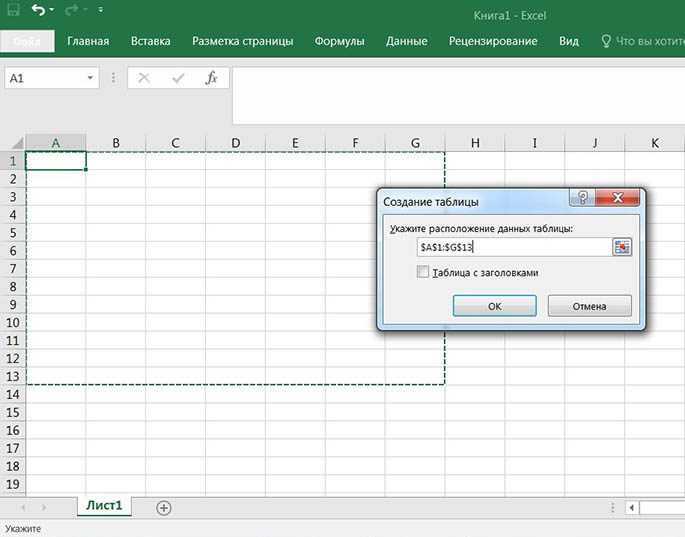Open the Формулы ribbon tab
Viewport: 685px width, 537px height.
click(339, 41)
